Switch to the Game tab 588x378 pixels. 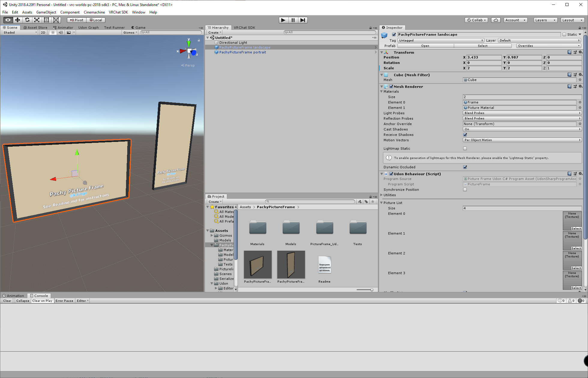(x=138, y=27)
